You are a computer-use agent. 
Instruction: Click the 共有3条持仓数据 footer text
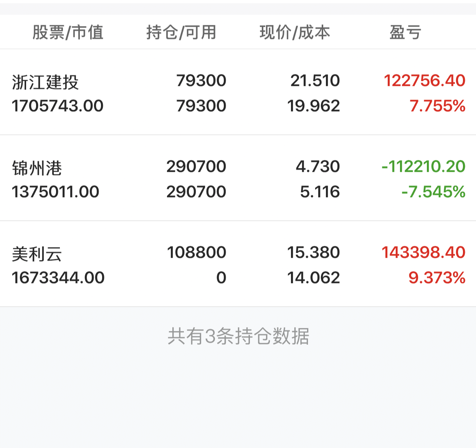238,336
